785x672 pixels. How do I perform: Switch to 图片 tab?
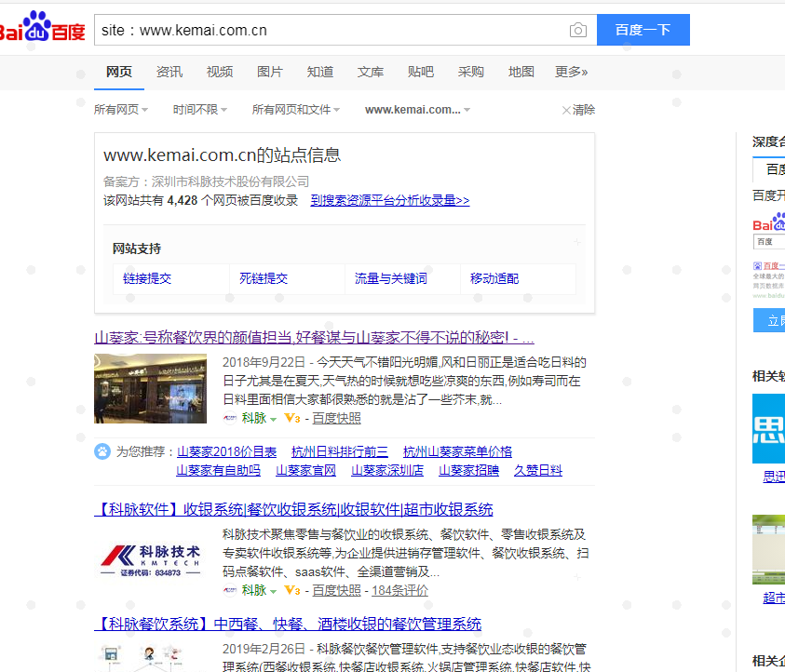point(270,72)
